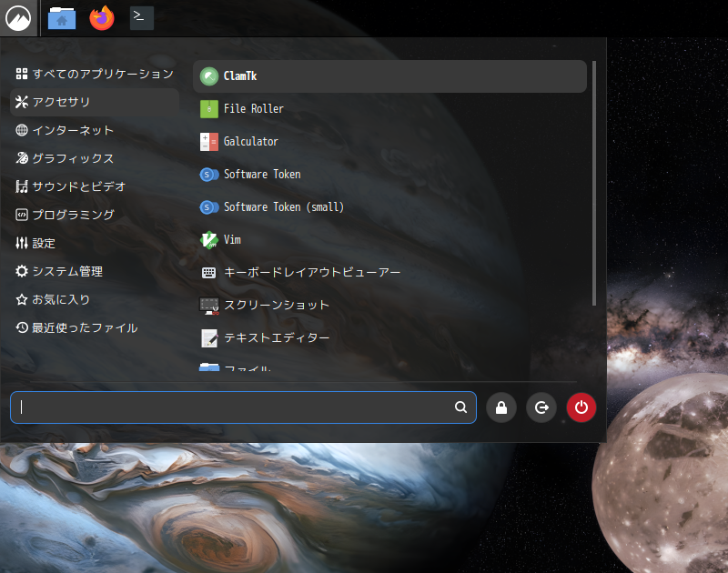Launch Software Token (small) entry
The height and width of the screenshot is (573, 728).
(x=390, y=207)
